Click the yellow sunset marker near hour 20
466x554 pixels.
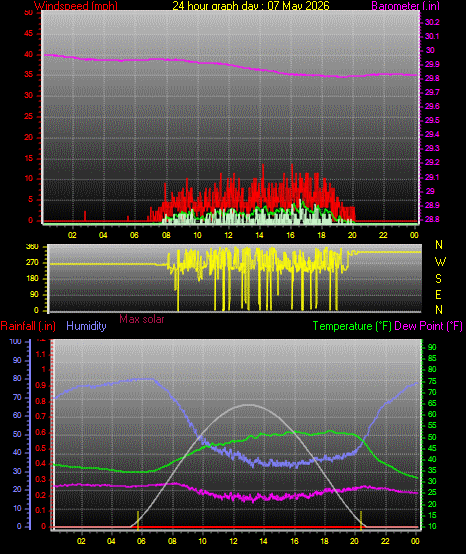pos(361,520)
